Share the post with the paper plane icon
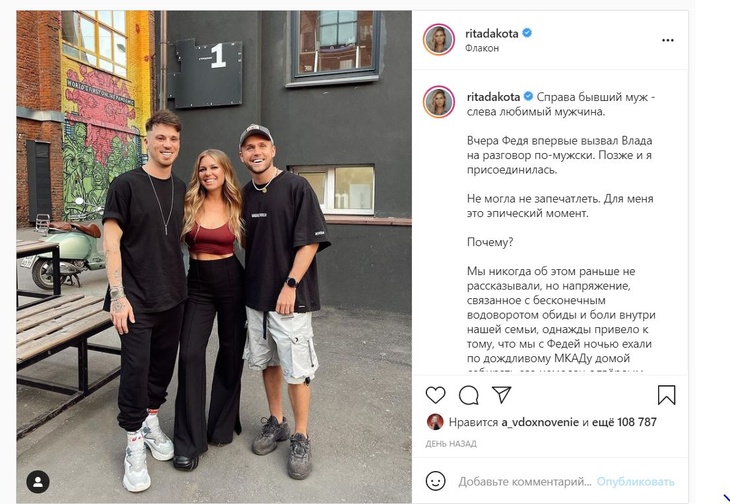The image size is (730, 504). pos(501,395)
